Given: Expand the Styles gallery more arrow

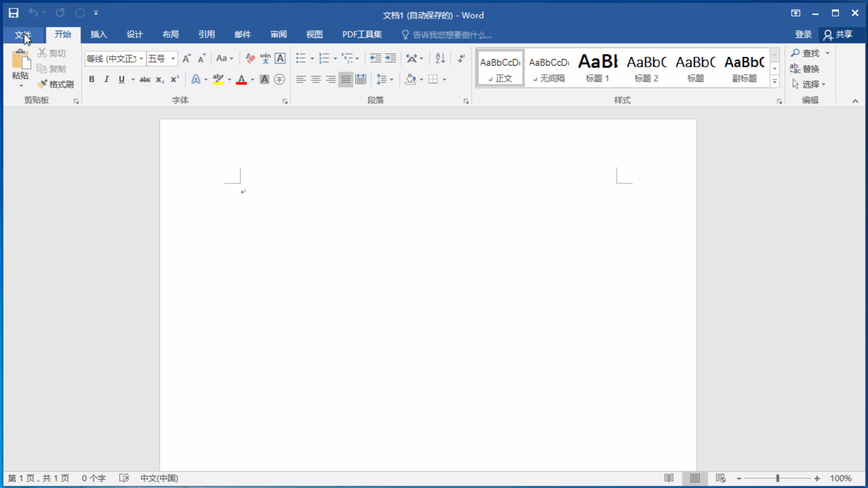Looking at the screenshot, I should tap(775, 82).
